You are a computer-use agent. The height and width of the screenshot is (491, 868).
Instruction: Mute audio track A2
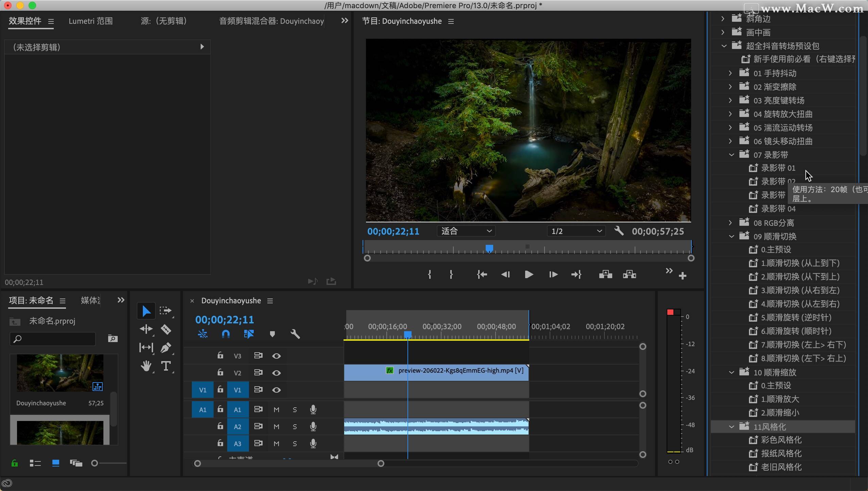pos(277,426)
